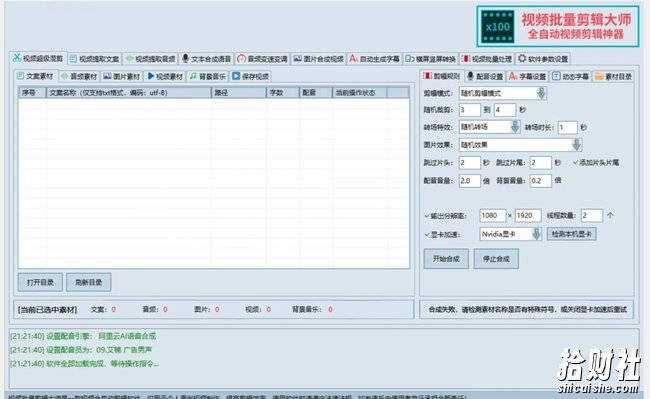The image size is (650, 399).
Task: Select the 剪辑规则 tab
Action: click(442, 76)
